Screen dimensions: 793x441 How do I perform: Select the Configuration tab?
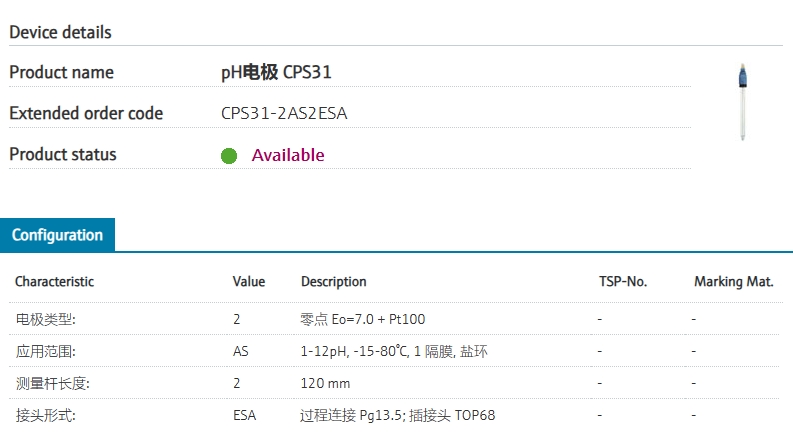click(x=57, y=235)
